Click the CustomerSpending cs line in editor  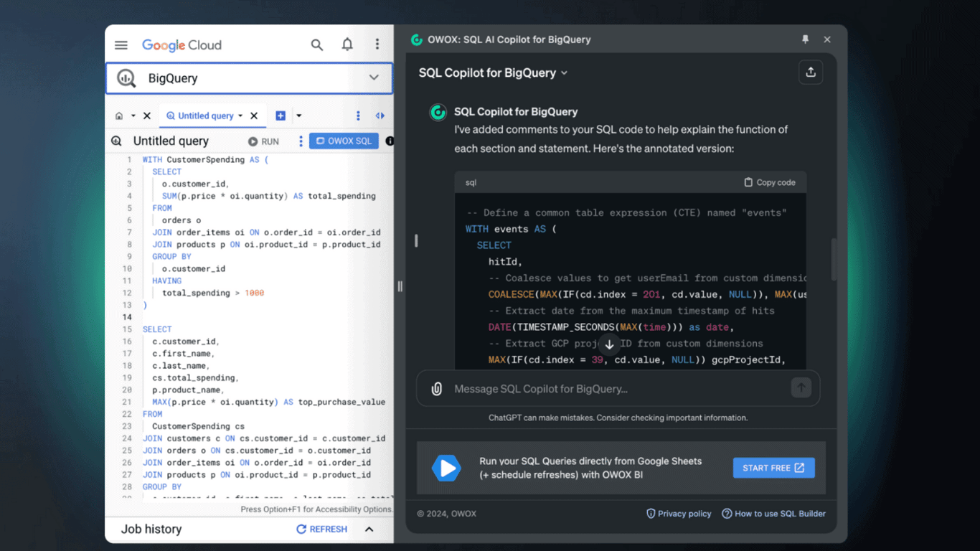click(x=198, y=426)
